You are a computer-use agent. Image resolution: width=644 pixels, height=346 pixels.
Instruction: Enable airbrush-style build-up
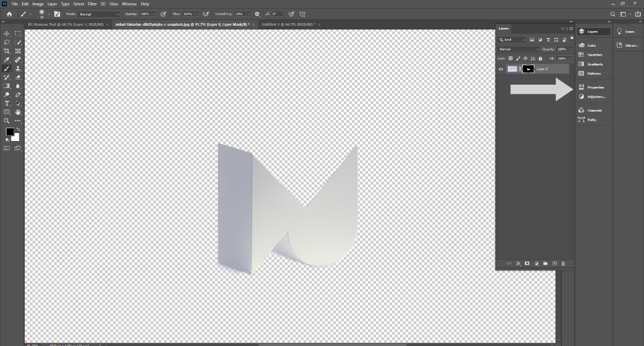click(x=206, y=14)
